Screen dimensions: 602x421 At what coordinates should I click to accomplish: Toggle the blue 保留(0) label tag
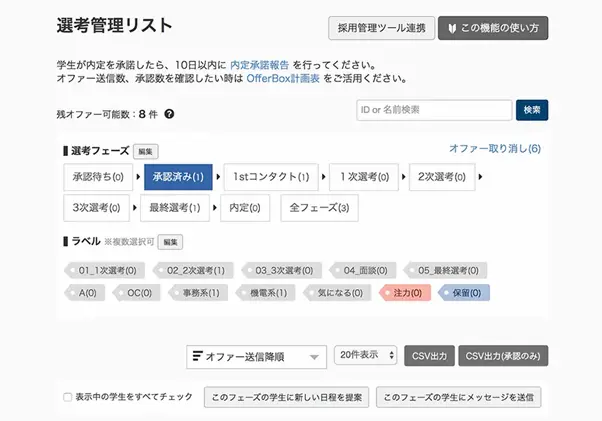click(x=465, y=293)
